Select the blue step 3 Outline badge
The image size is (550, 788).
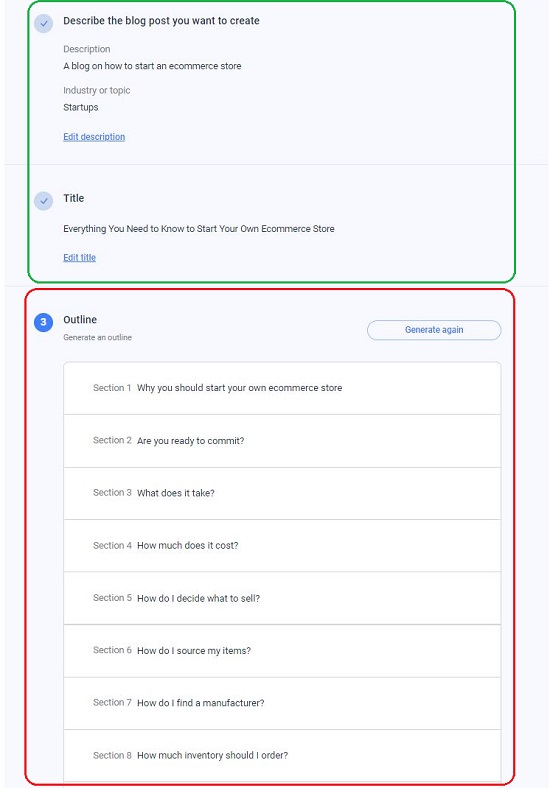click(43, 322)
